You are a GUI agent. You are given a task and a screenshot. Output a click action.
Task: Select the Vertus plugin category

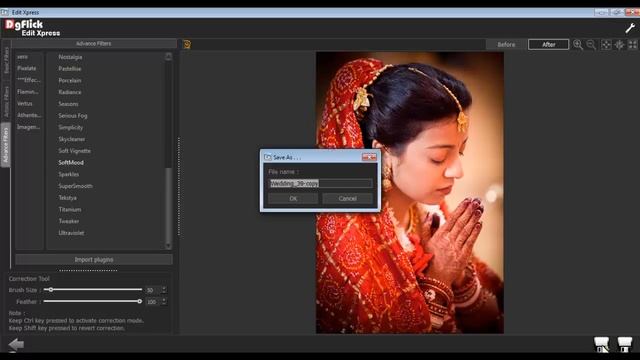click(24, 104)
